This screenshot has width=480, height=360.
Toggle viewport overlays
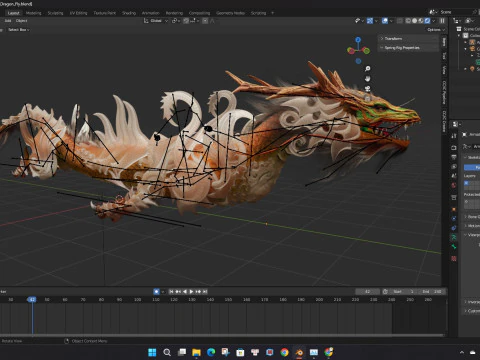click(x=384, y=21)
